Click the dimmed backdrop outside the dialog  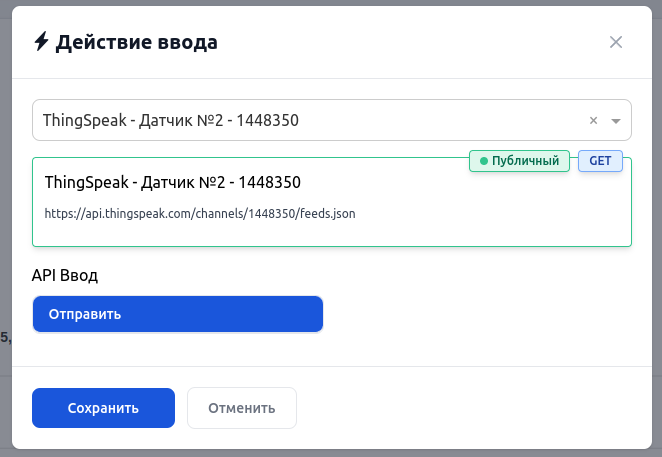click(x=5, y=250)
